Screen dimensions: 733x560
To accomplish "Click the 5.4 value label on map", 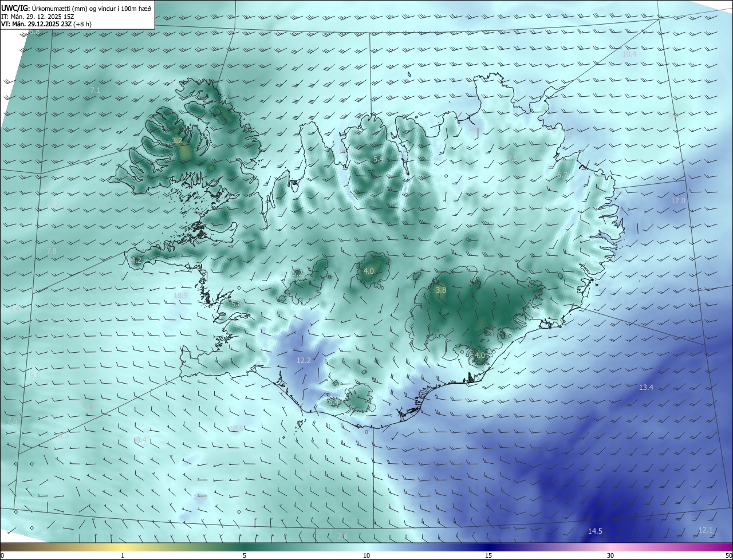I will 378,159.
